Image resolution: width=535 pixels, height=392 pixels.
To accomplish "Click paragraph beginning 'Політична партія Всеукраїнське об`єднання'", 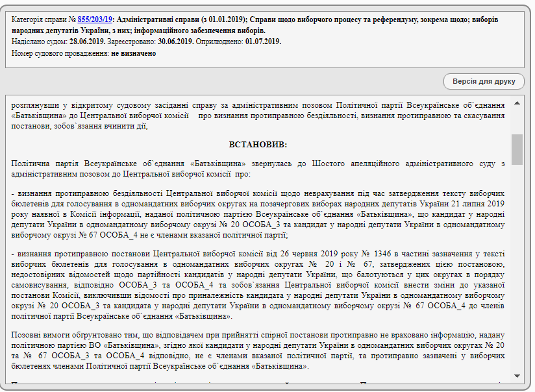I will click(258, 169).
